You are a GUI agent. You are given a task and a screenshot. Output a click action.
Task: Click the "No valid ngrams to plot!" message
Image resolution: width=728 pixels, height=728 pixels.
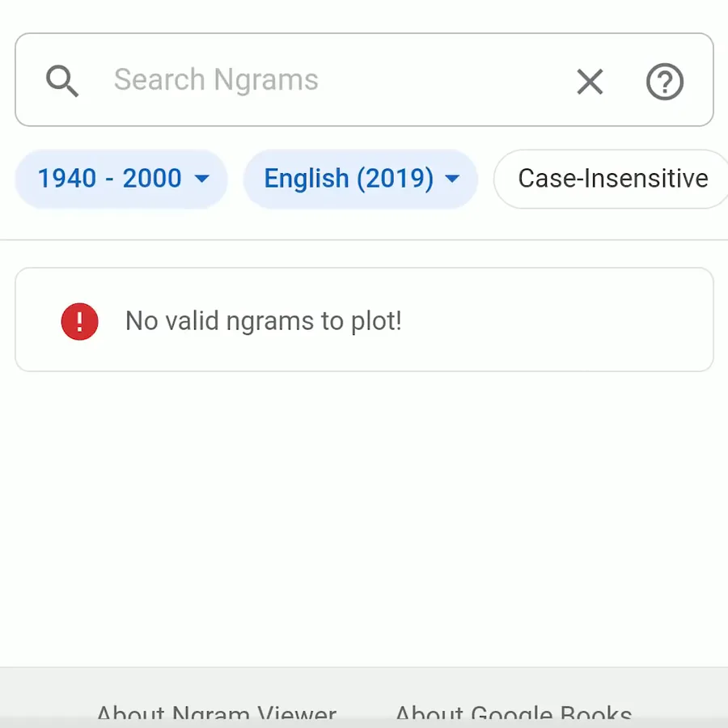(x=263, y=321)
